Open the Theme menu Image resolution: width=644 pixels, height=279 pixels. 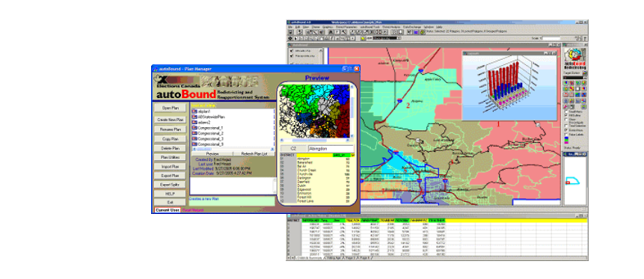click(x=316, y=27)
